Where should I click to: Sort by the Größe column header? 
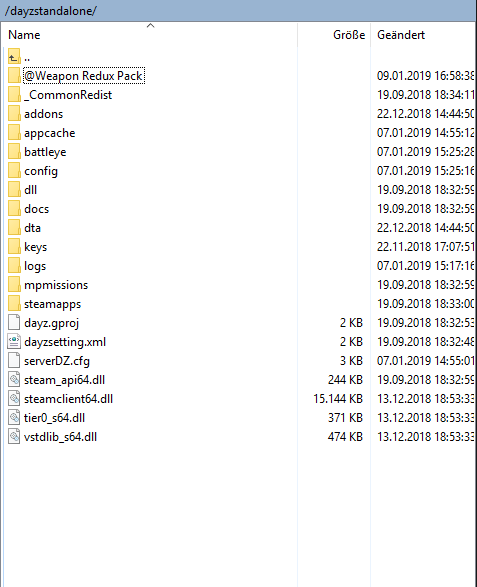point(334,35)
